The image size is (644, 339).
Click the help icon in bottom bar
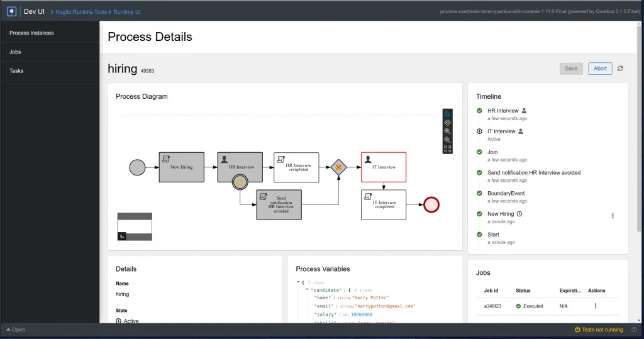pos(634,330)
